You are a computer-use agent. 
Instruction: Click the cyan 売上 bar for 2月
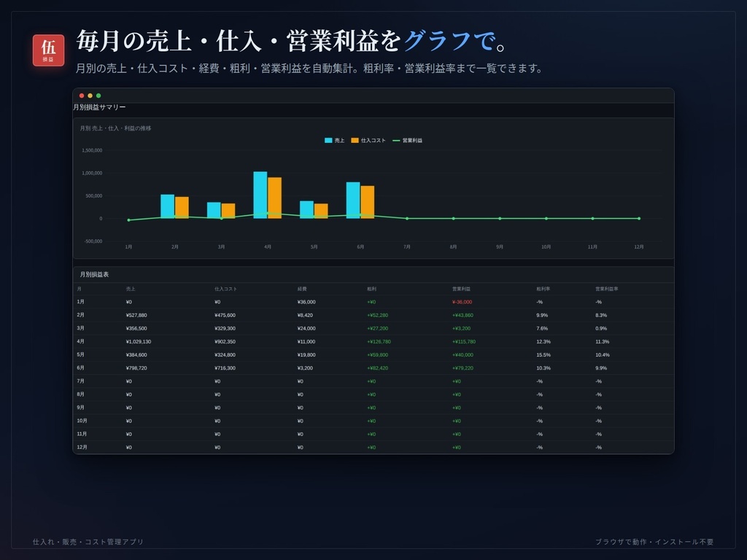pyautogui.click(x=168, y=206)
